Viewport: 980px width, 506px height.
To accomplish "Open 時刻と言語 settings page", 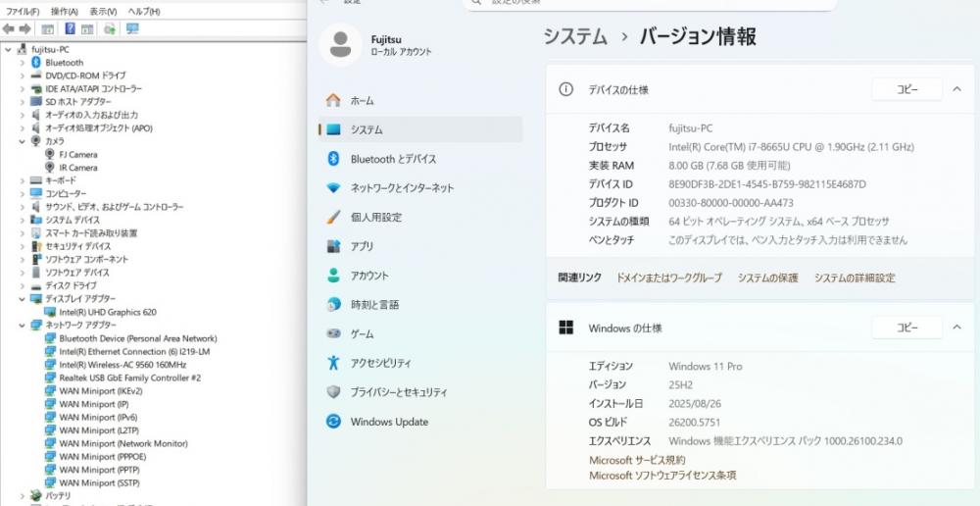I will [x=420, y=305].
